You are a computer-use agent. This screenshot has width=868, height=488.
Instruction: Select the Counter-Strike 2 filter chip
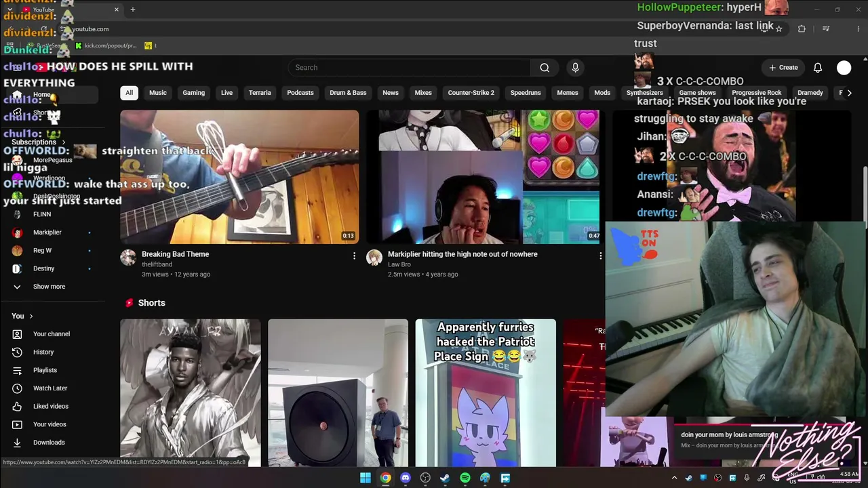(x=471, y=93)
